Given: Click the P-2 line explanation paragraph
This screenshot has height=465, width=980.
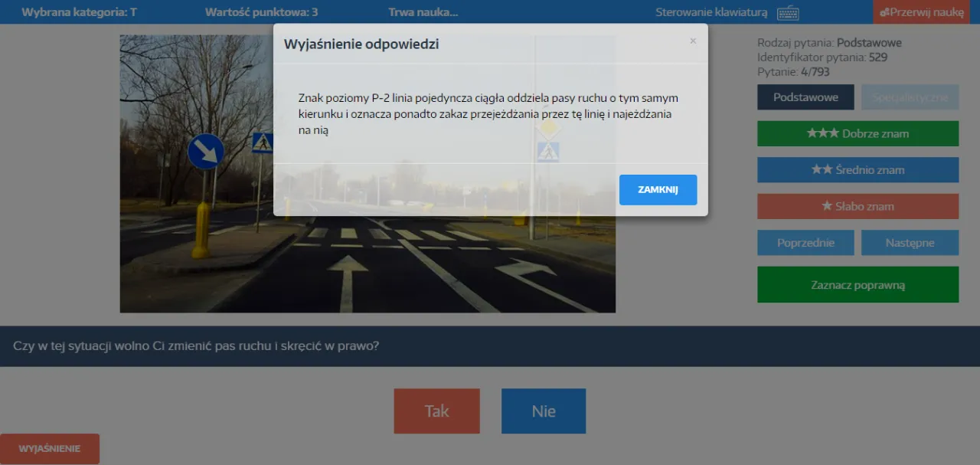Looking at the screenshot, I should [488, 115].
